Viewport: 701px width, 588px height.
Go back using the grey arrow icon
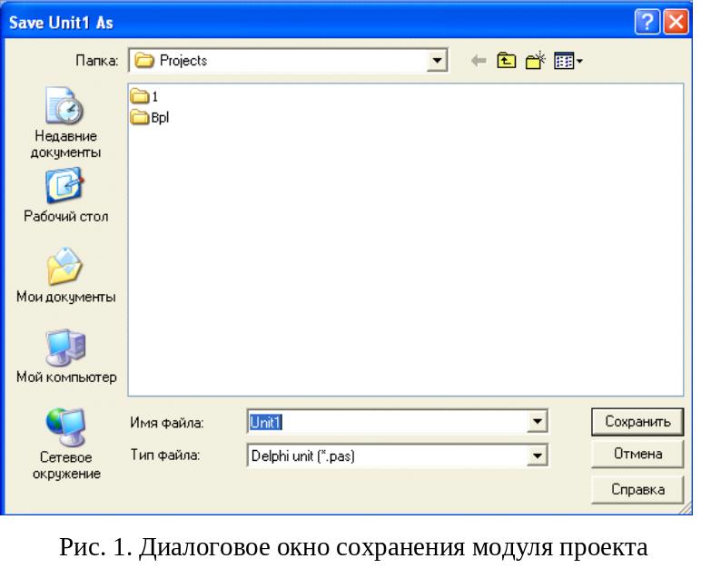point(478,60)
